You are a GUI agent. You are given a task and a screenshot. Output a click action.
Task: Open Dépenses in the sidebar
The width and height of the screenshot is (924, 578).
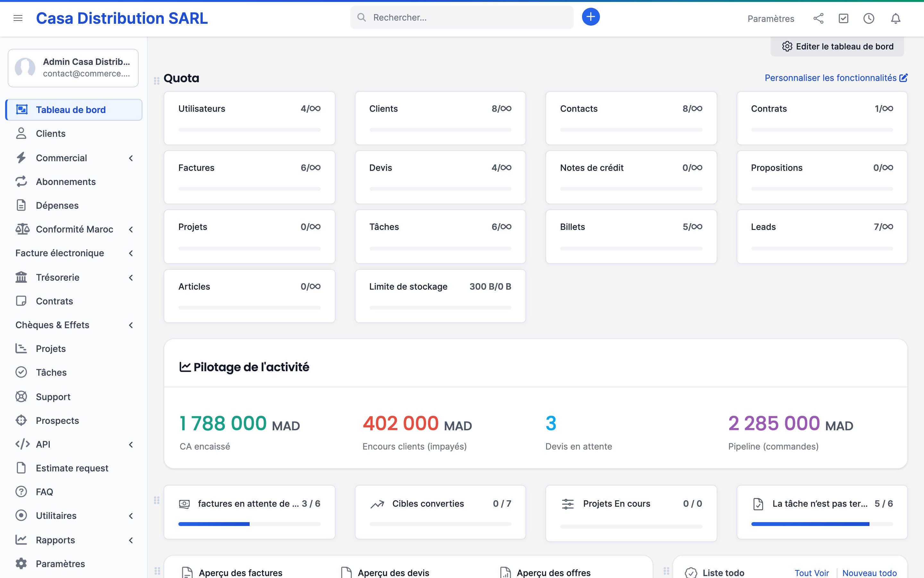pos(74,205)
